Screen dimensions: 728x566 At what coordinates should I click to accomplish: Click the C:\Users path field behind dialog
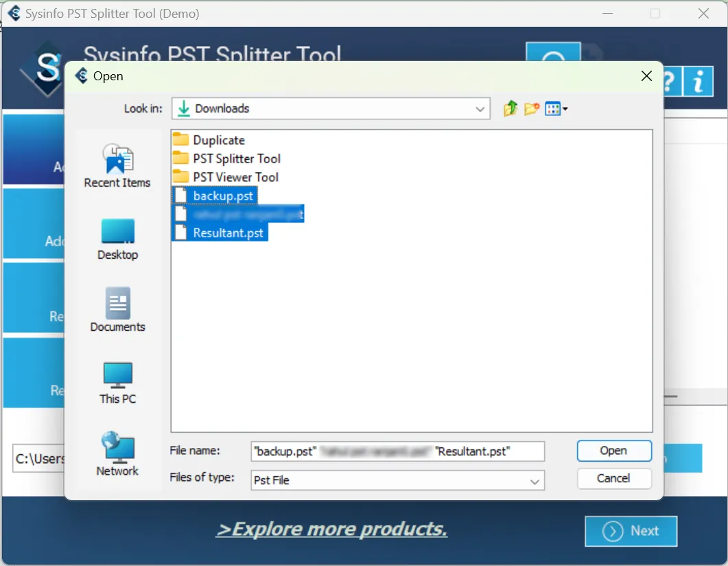pyautogui.click(x=39, y=459)
